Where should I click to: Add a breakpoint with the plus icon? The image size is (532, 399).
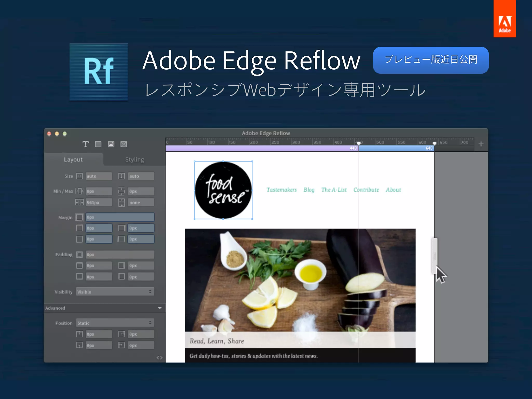(x=481, y=144)
